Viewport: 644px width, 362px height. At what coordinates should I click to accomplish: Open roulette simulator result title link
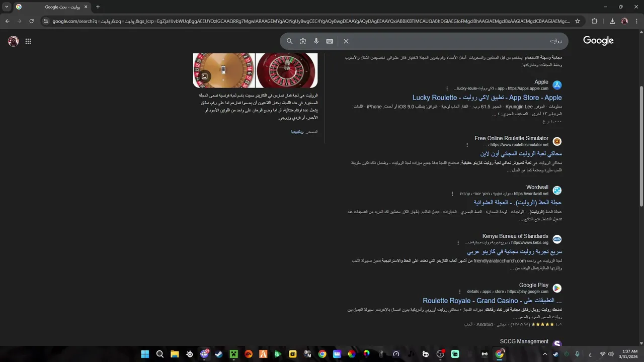pyautogui.click(x=521, y=153)
